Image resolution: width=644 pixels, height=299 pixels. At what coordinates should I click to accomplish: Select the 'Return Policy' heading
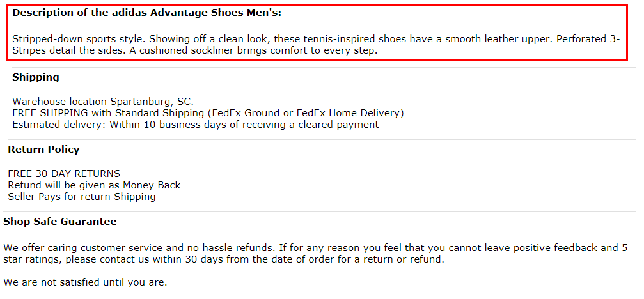tap(43, 149)
